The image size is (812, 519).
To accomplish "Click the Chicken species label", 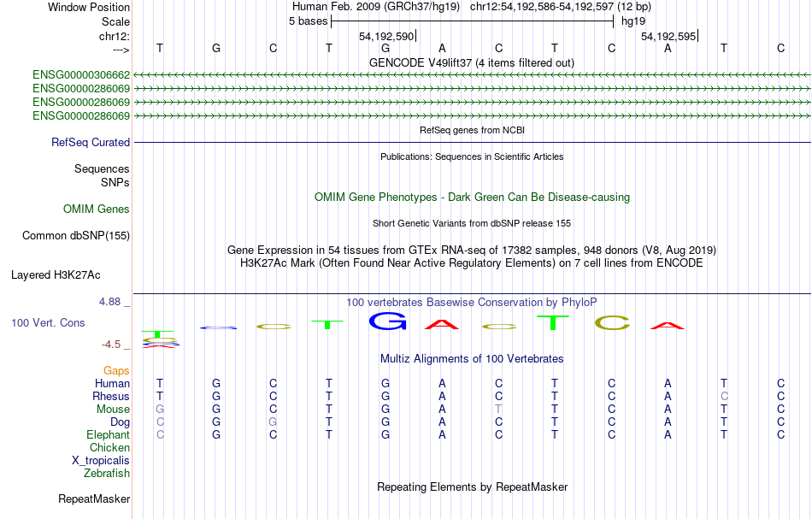I will coord(109,447).
